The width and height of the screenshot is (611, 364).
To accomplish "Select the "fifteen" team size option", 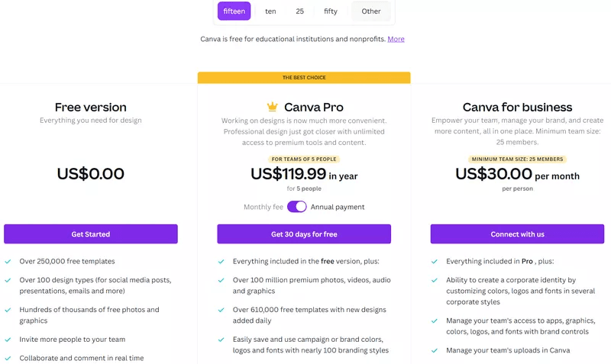I will 234,11.
